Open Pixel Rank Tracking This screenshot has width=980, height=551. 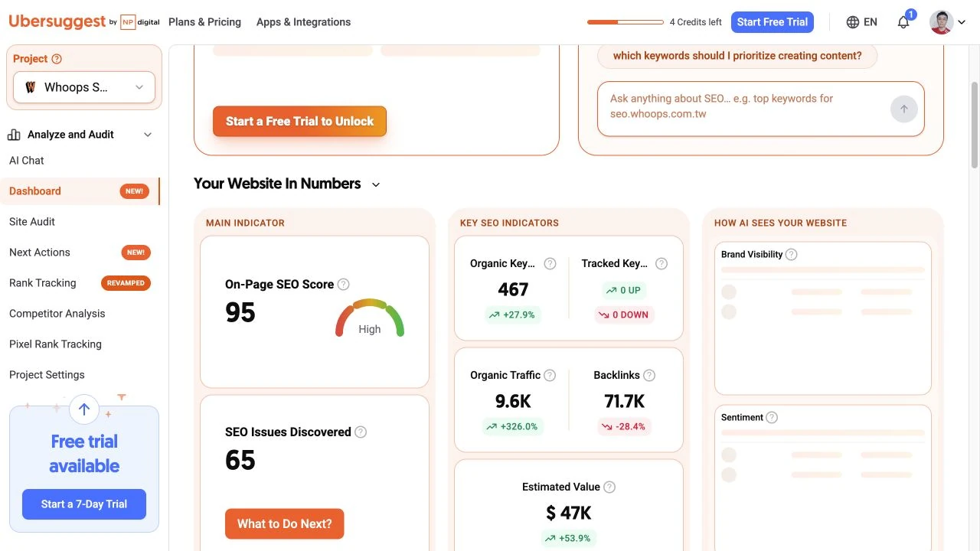(x=55, y=344)
